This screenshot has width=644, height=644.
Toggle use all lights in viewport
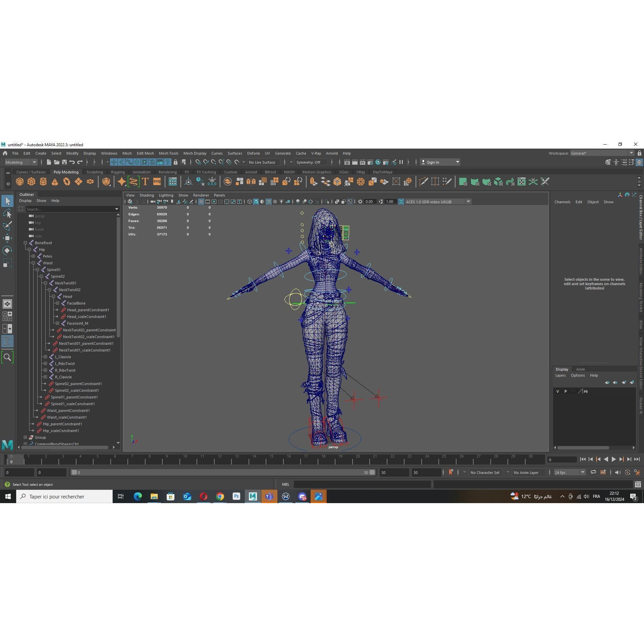click(281, 202)
